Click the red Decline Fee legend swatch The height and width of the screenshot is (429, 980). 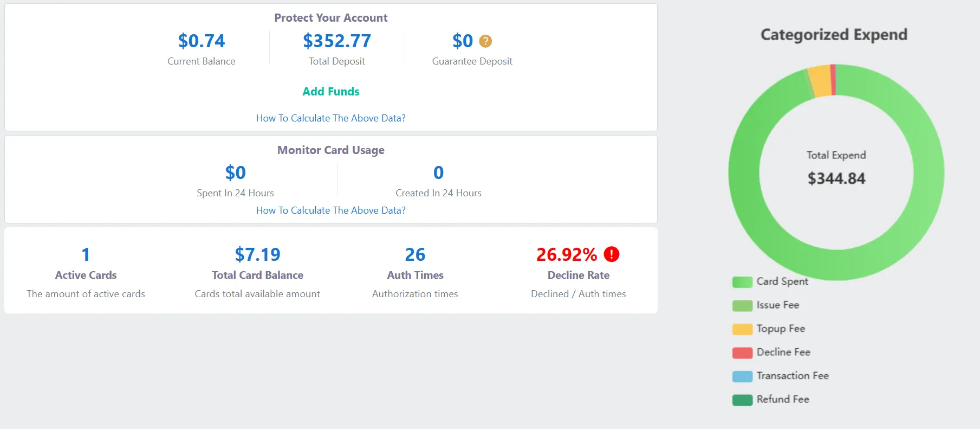pos(742,353)
